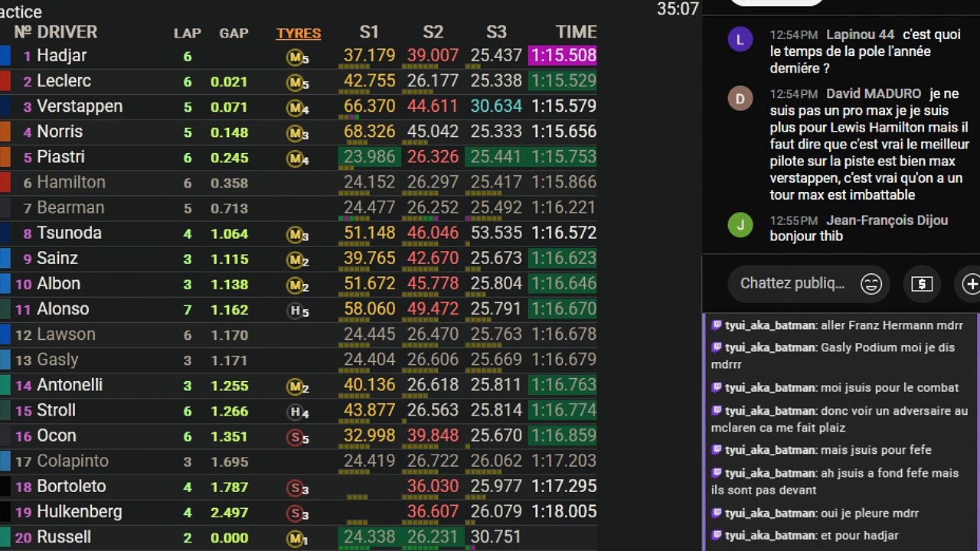The image size is (980, 551).
Task: Click Verstappen's 1:15.579 lap time
Action: [x=563, y=106]
